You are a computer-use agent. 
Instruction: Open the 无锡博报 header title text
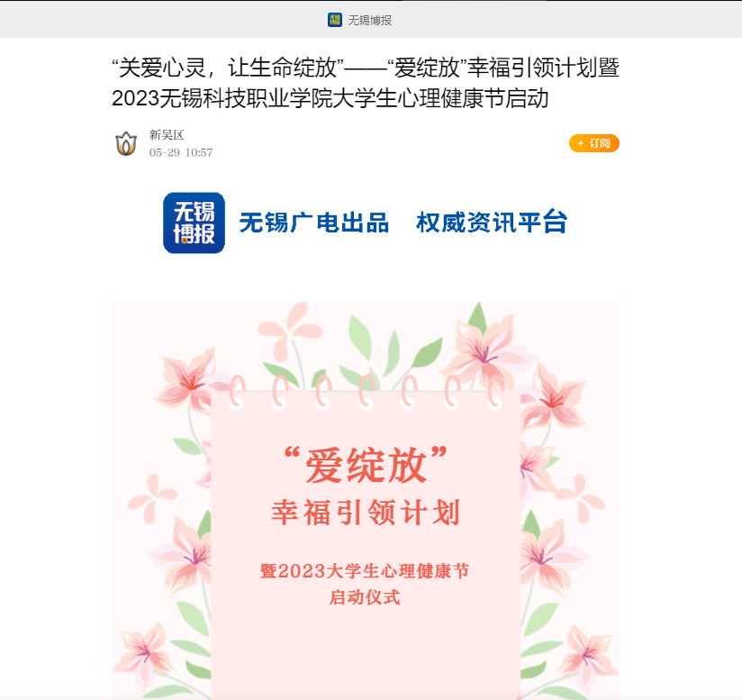(x=369, y=21)
